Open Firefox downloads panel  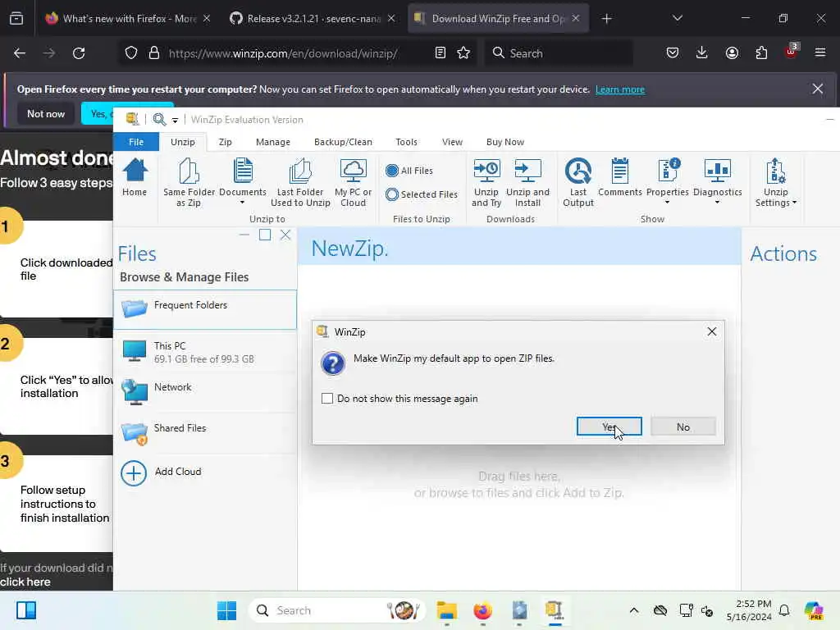pos(702,53)
